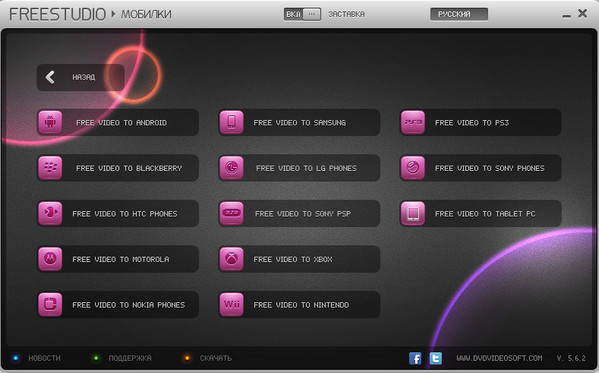Select Free Video to Nintendo label
The height and width of the screenshot is (373, 599).
point(301,305)
